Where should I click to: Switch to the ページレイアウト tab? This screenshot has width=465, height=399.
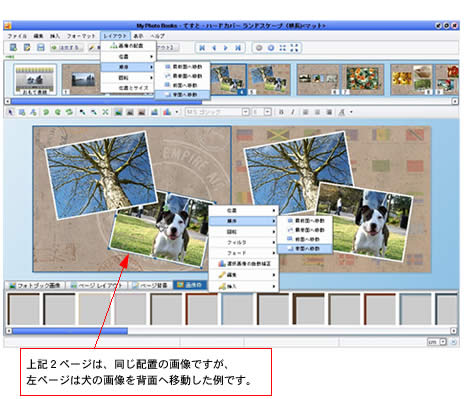[97, 285]
